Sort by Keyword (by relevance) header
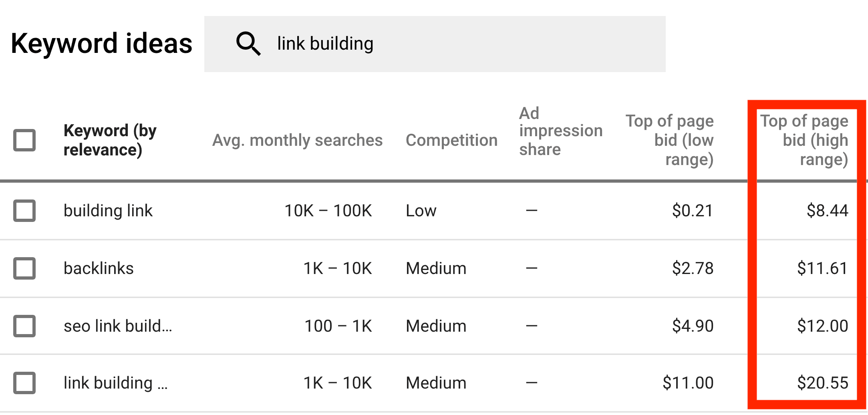 [110, 140]
